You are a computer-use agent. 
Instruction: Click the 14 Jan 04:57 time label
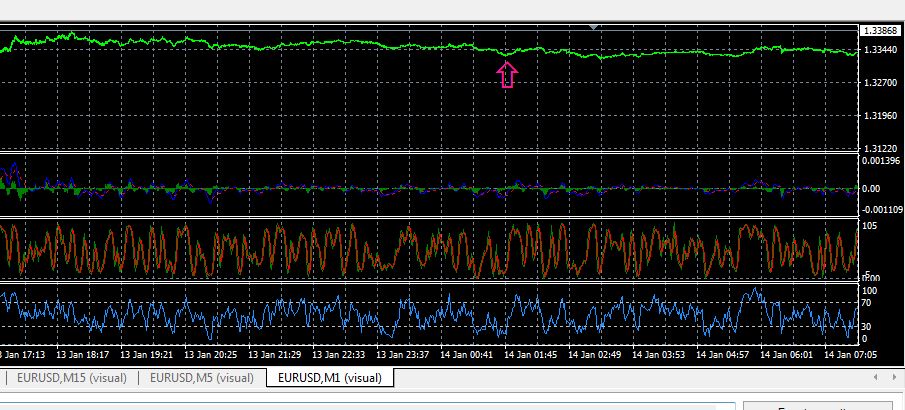[721, 355]
